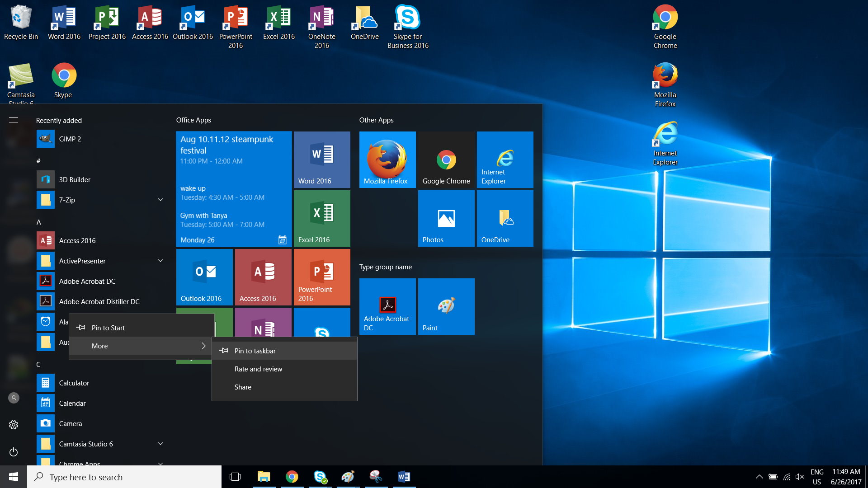
Task: Open PowerPoint 2016 desktop shortcut
Action: [x=236, y=27]
